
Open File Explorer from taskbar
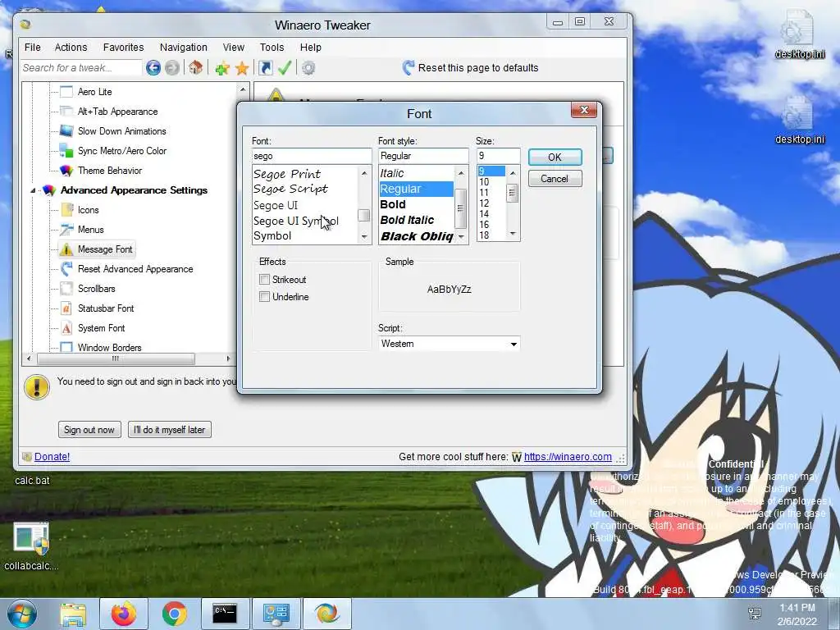pos(73,614)
